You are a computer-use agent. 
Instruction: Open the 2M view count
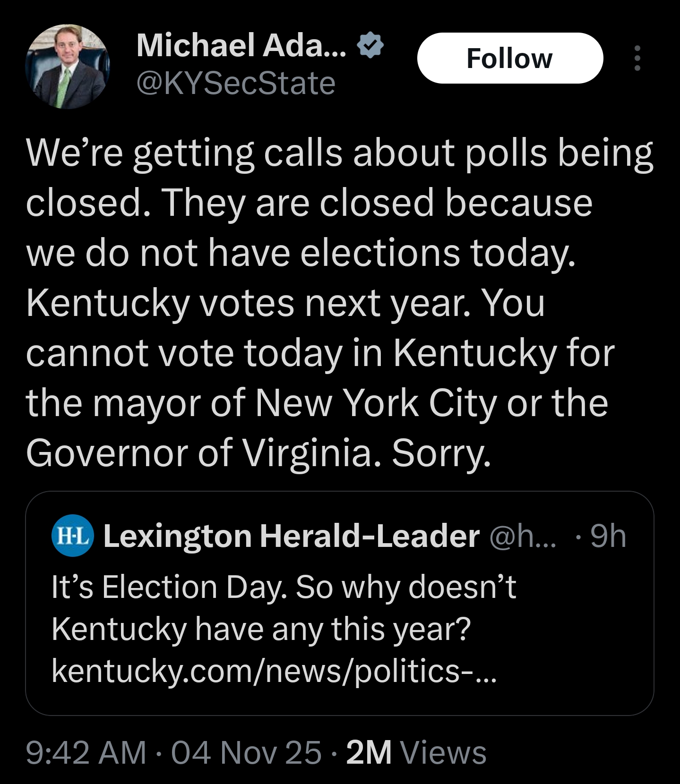(369, 752)
